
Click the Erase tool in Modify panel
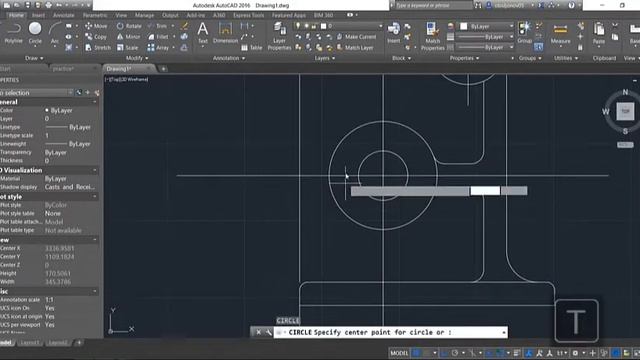(x=184, y=26)
